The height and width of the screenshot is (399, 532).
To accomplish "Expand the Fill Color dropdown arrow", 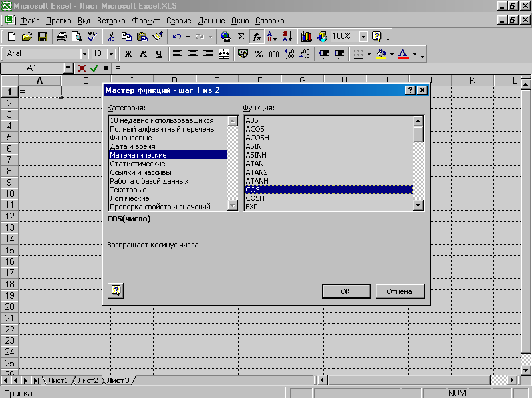I will pos(392,54).
